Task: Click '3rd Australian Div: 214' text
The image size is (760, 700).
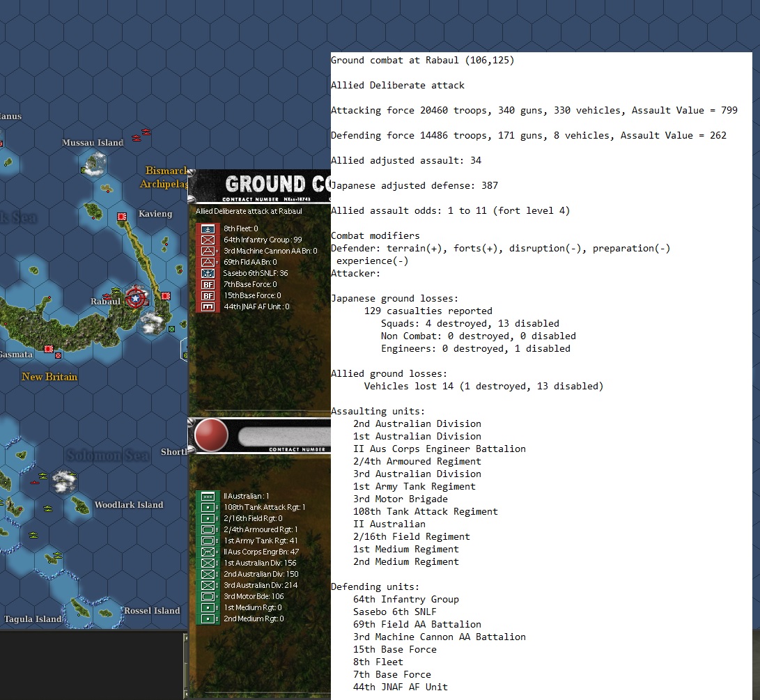Action: [261, 586]
